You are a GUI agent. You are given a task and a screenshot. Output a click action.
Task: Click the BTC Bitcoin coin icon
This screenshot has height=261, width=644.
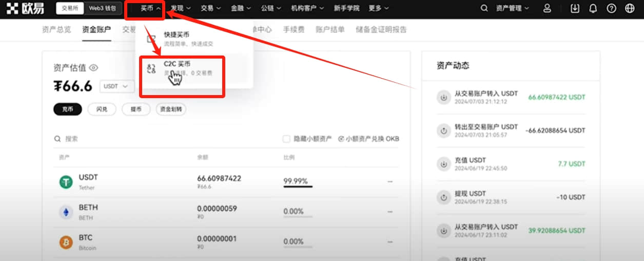tap(66, 242)
